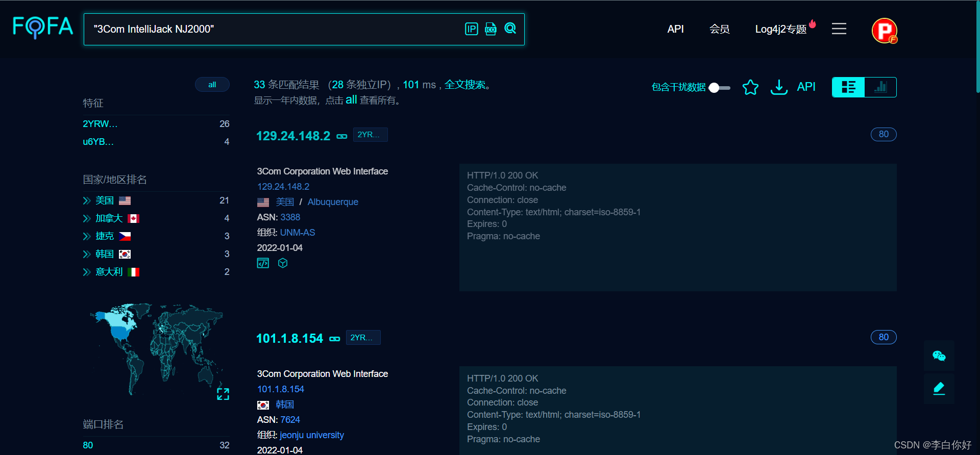Viewport: 980px width, 455px height.
Task: Click the South Korea flag in country ranking
Action: pyautogui.click(x=125, y=255)
